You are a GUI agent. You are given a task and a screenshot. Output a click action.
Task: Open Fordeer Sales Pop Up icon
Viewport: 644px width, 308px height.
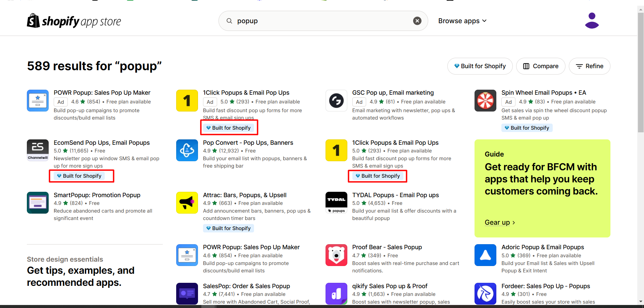pyautogui.click(x=485, y=294)
